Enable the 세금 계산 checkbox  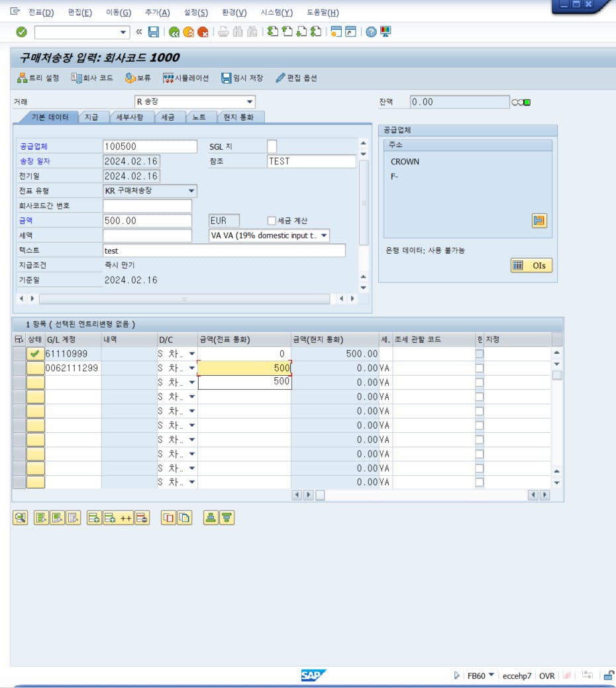coord(272,220)
